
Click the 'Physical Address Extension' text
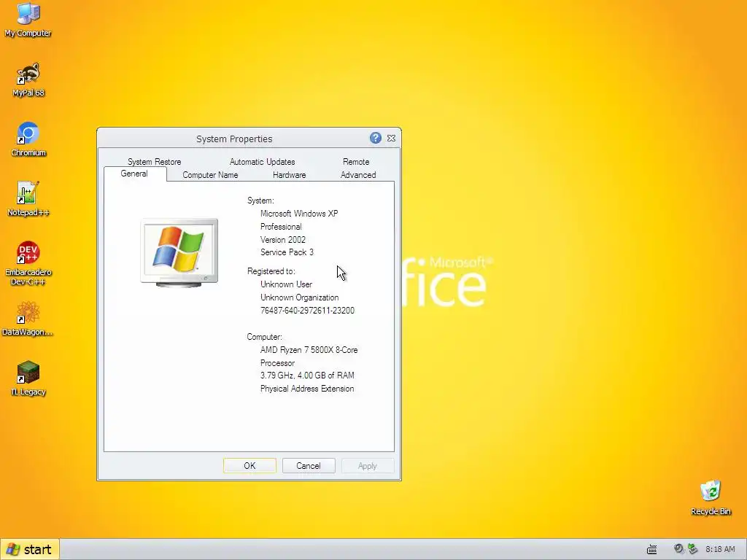[x=307, y=389]
